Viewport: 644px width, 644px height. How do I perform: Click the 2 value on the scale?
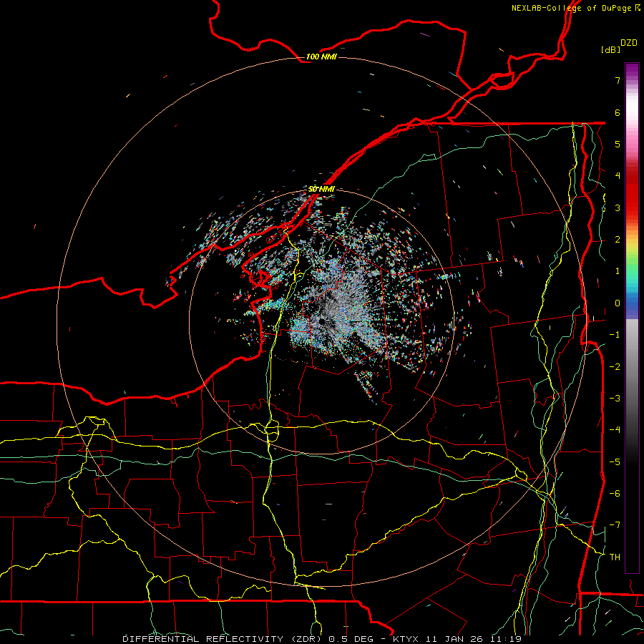618,240
